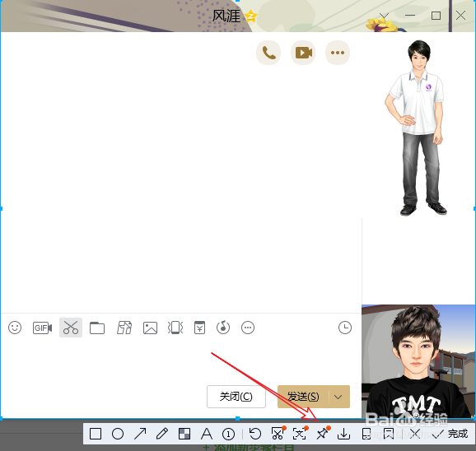Image resolution: width=476 pixels, height=451 pixels.
Task: Send the screenshot to phone icon
Action: [x=366, y=434]
